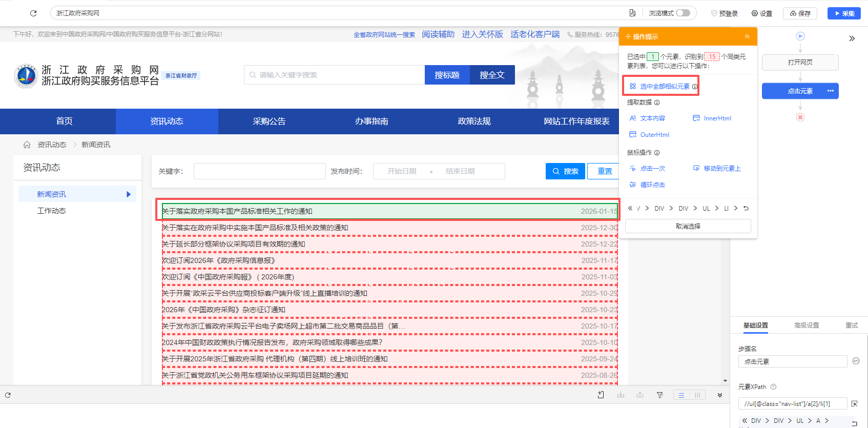Select UL in the 操作提示 breadcrumb

pos(706,209)
